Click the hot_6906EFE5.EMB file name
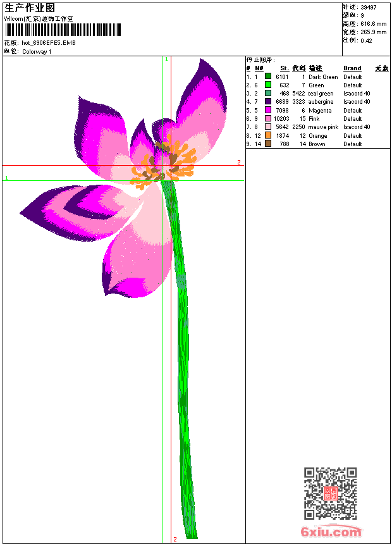 pos(48,43)
